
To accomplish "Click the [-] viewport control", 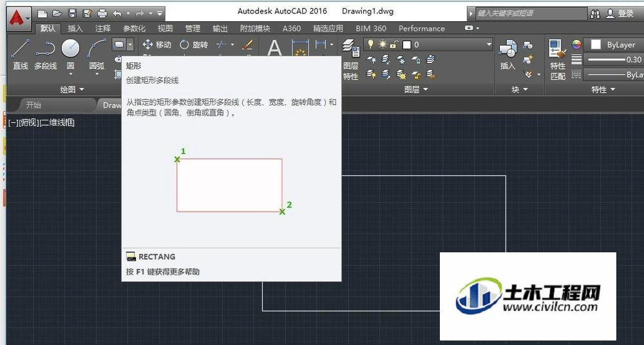I will [x=13, y=122].
